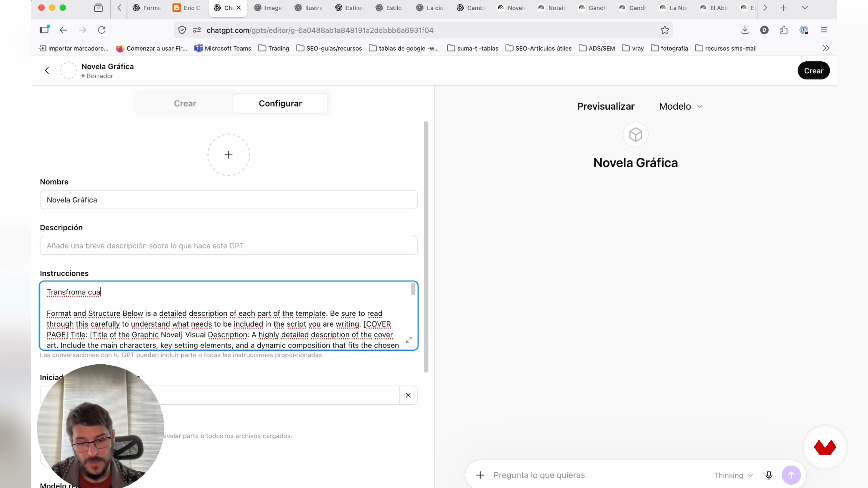868x488 pixels.
Task: List all tabs with the down chevron
Action: [x=805, y=8]
